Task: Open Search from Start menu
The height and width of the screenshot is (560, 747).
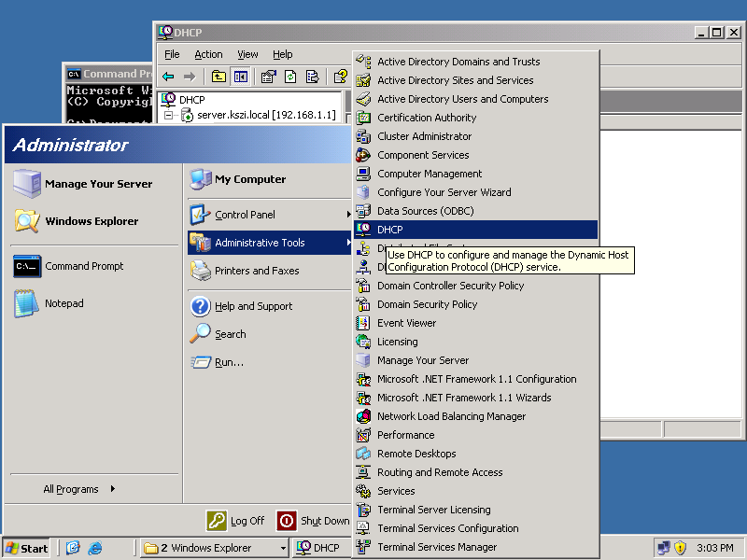Action: (271, 334)
